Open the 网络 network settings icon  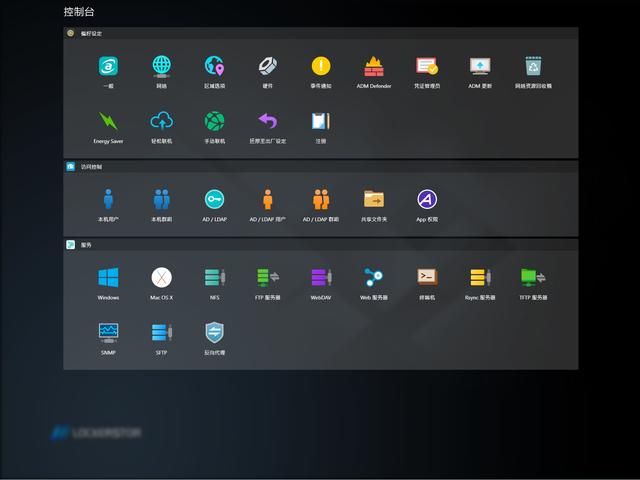161,67
